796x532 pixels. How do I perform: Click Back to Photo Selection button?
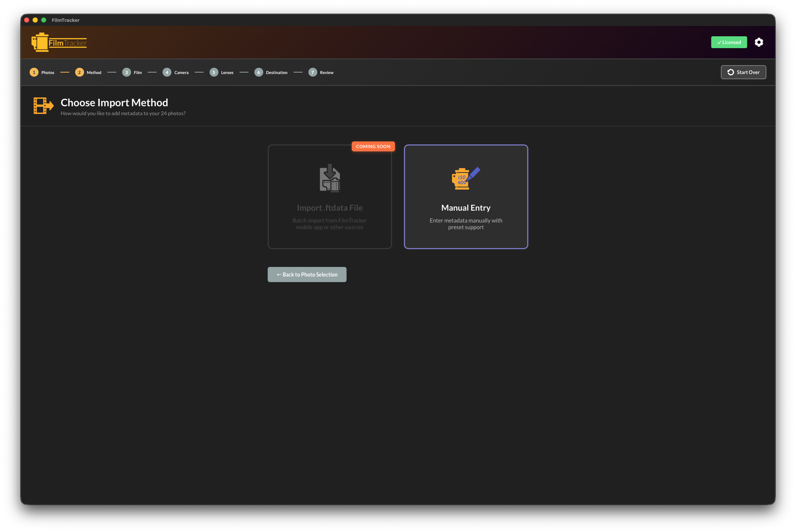[307, 274]
